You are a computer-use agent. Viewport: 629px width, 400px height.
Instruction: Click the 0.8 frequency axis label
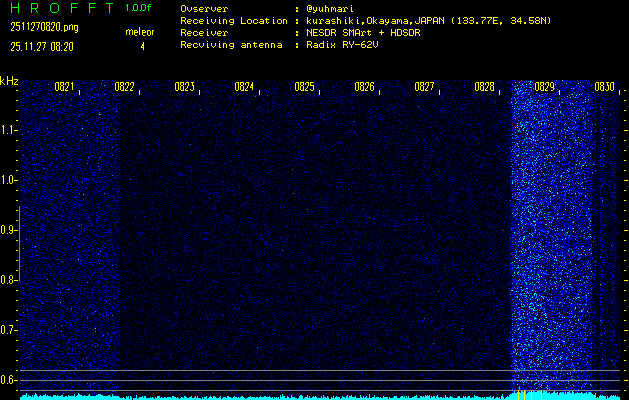[x=8, y=280]
